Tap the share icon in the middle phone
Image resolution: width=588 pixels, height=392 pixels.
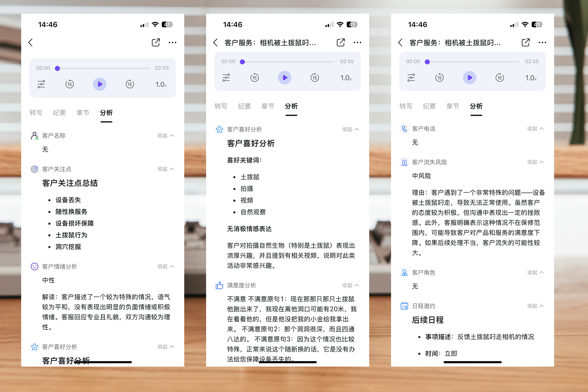[340, 43]
